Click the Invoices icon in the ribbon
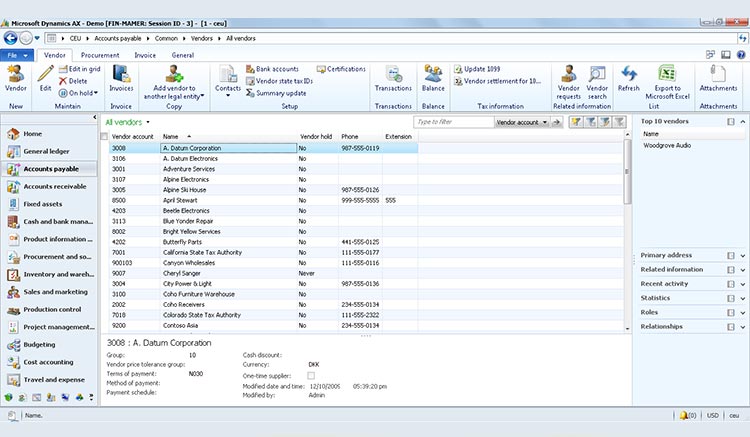750x437 pixels. click(121, 74)
